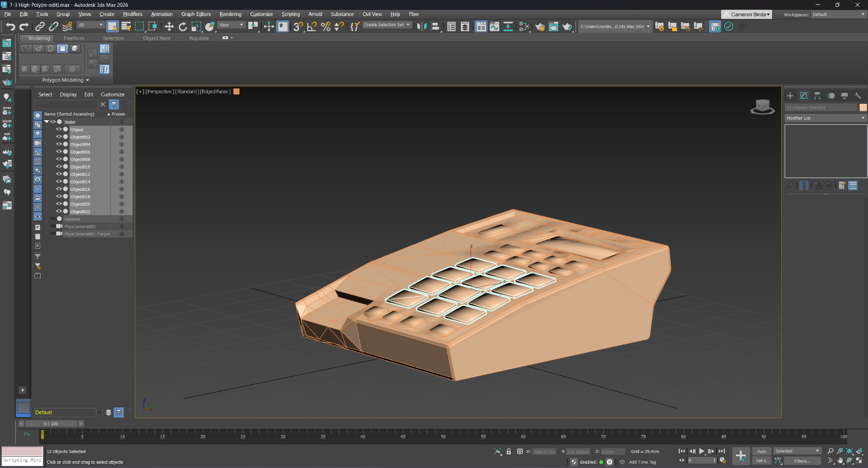Click the Selection Lock padlock icon
The image size is (868, 468).
[x=508, y=452]
